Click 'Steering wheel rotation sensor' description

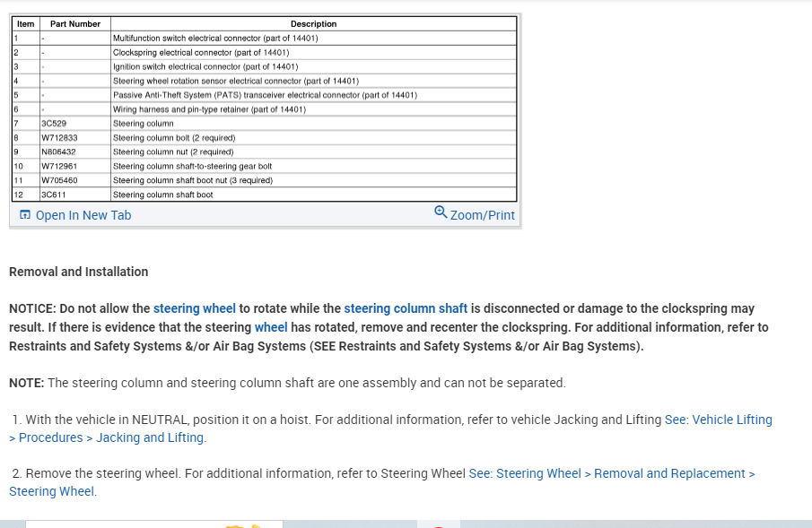[236, 82]
